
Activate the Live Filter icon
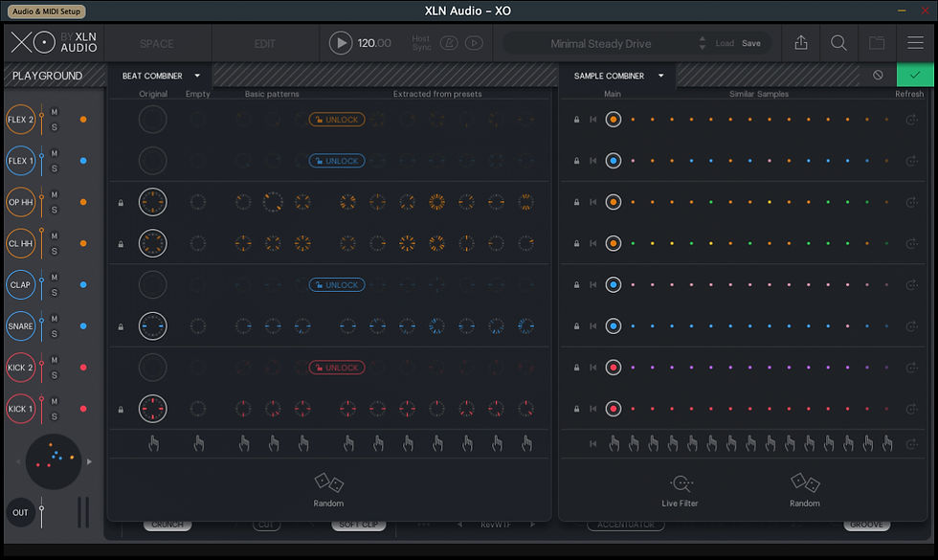(681, 482)
